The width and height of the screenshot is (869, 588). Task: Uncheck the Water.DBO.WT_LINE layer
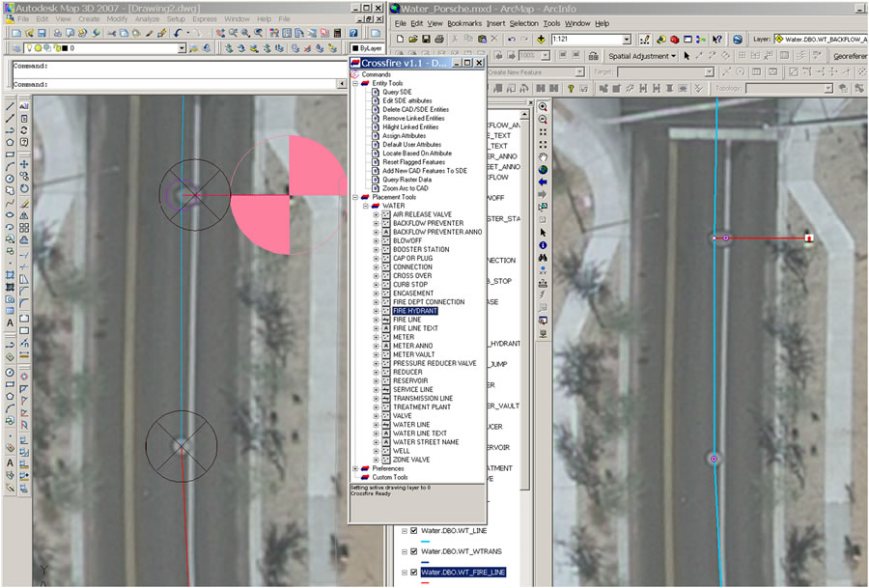[414, 530]
